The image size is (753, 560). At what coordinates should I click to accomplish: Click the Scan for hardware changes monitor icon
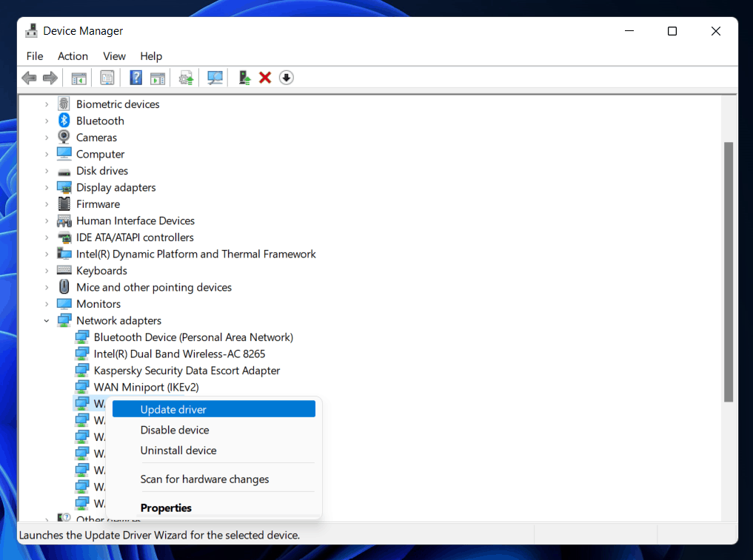(x=215, y=78)
